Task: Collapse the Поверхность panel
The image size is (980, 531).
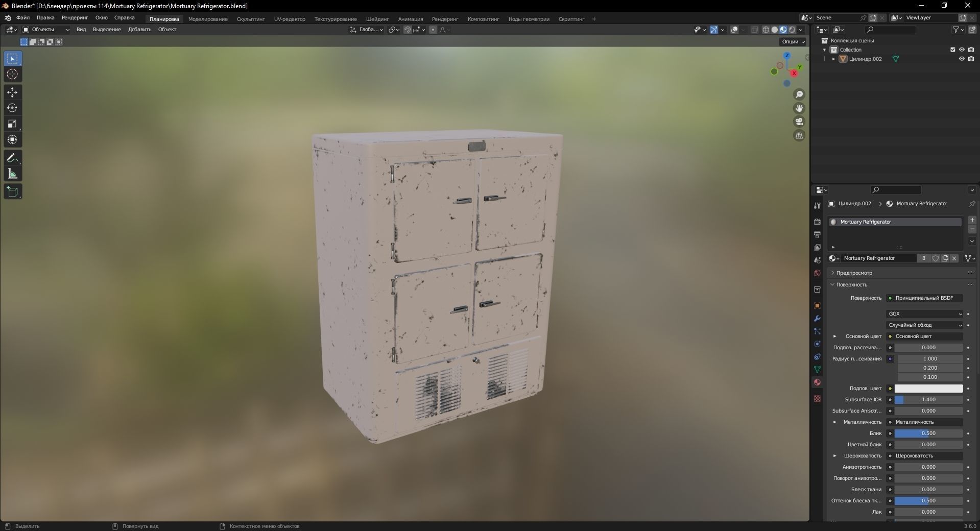Action: click(x=851, y=285)
